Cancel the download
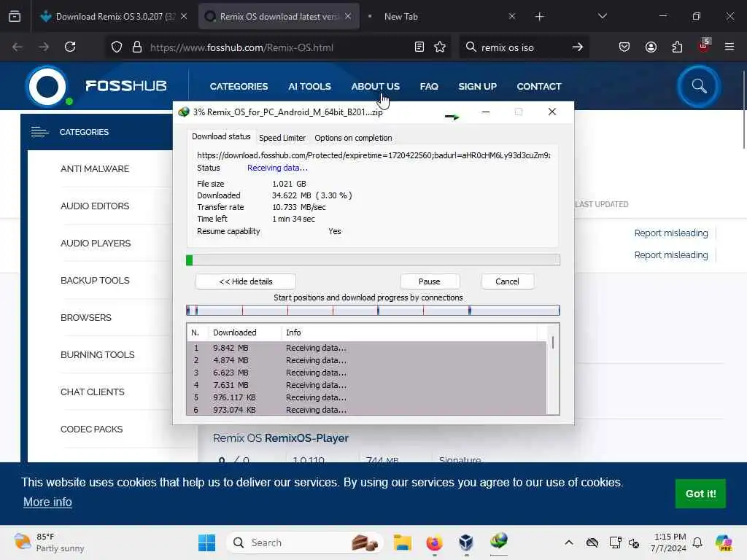747x560 pixels. tap(507, 281)
